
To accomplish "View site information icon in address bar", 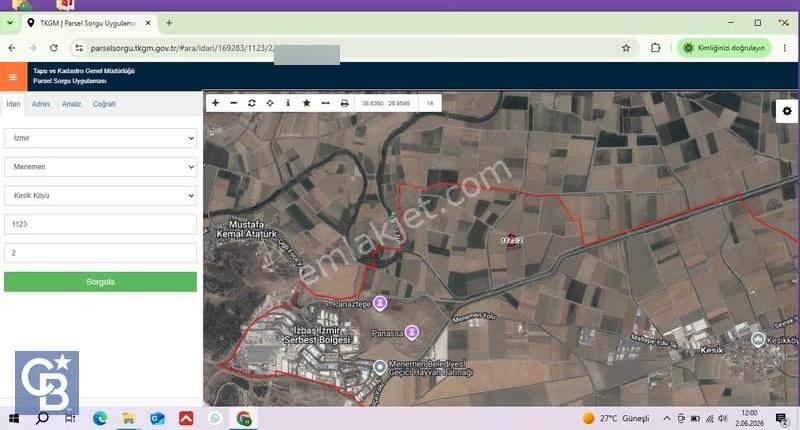I will click(79, 48).
